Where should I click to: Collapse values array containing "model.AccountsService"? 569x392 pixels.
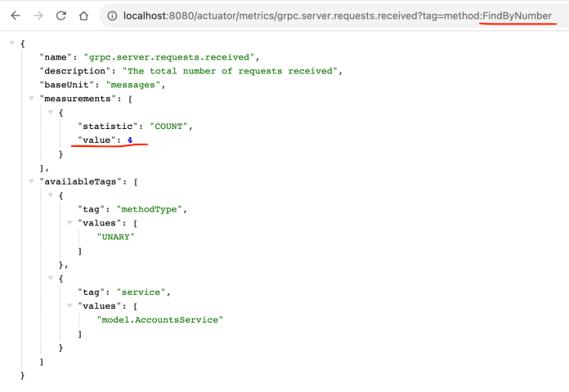point(69,306)
